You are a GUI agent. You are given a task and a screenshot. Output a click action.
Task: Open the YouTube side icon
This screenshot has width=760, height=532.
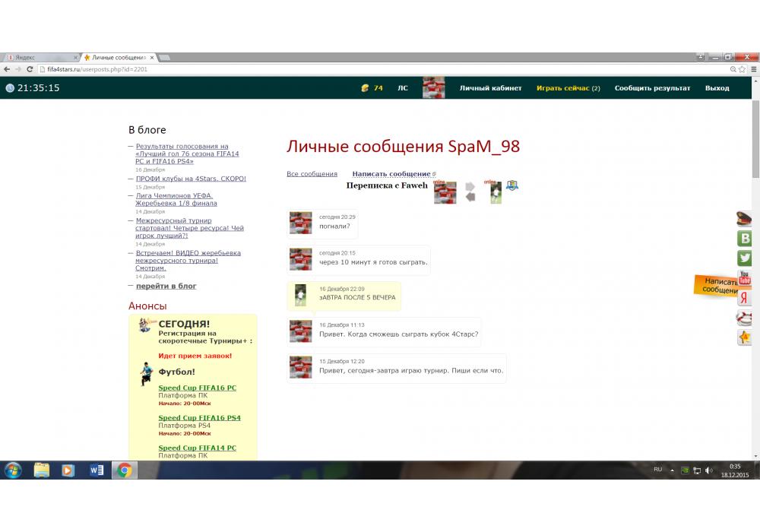(745, 277)
